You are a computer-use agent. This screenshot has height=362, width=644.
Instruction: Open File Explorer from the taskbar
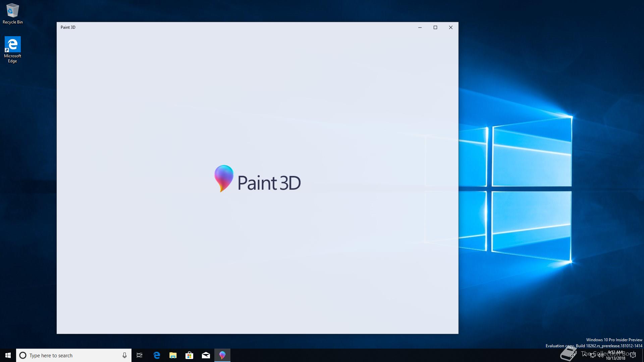point(173,355)
